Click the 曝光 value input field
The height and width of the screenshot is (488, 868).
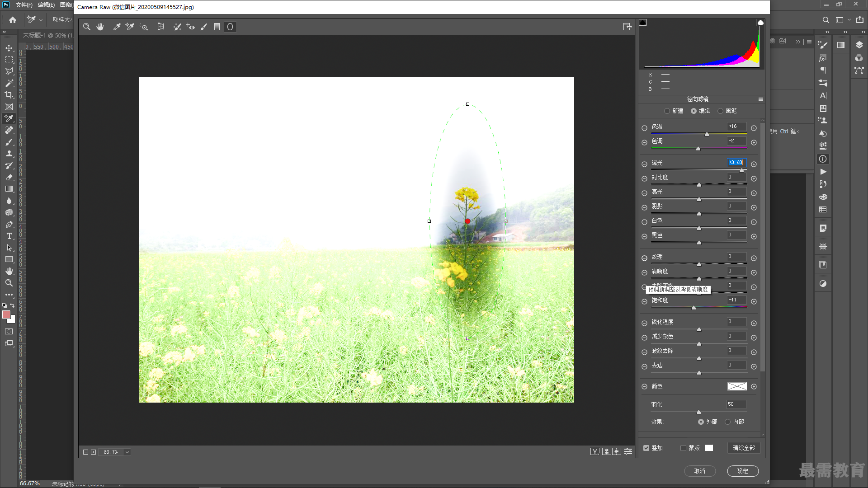point(736,163)
